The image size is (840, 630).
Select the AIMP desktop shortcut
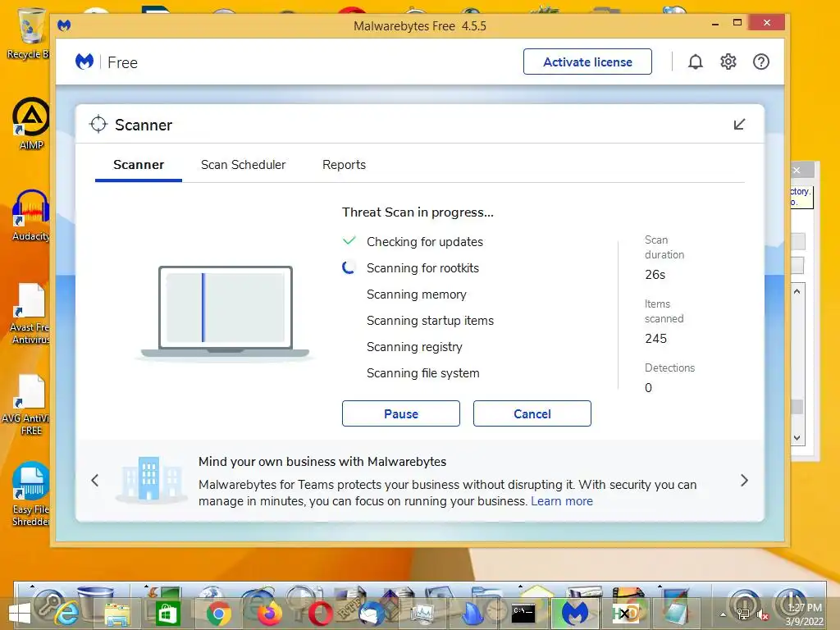pyautogui.click(x=30, y=123)
